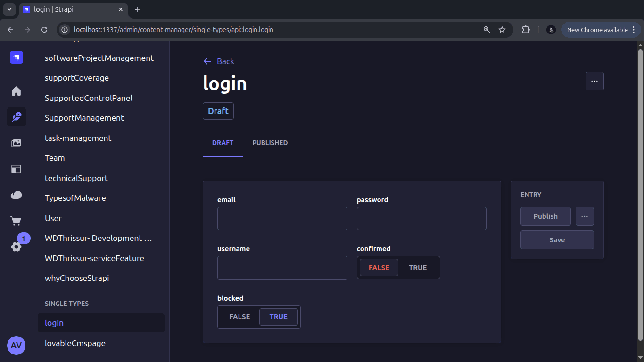Click the Publish button
Image resolution: width=644 pixels, height=362 pixels.
545,216
